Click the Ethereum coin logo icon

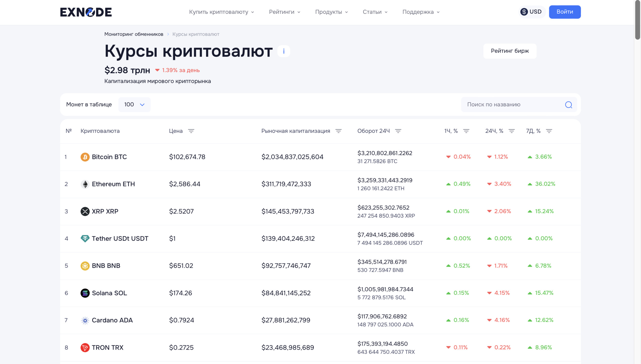tap(85, 184)
